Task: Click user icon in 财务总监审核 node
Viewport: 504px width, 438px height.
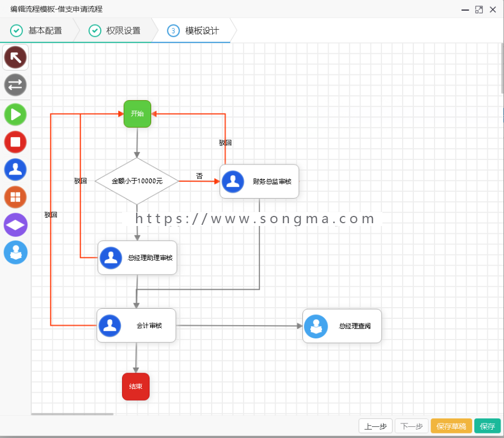Action: (x=233, y=182)
